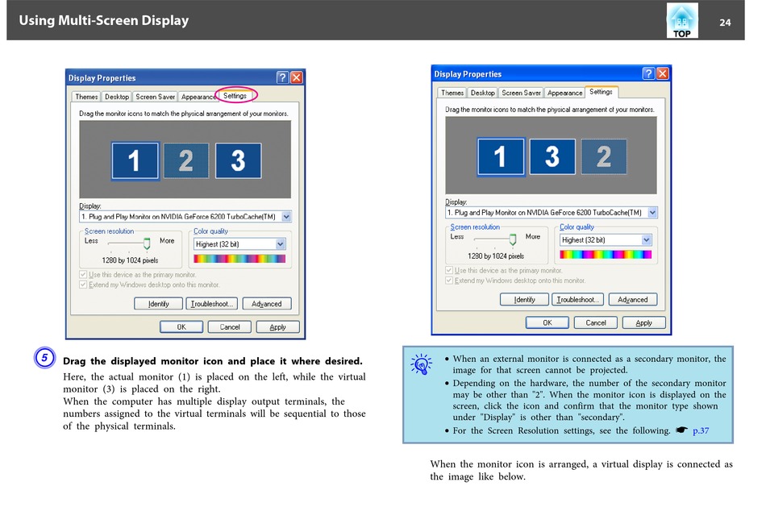The image size is (766, 532).
Task: Click Apply in left dialog
Action: [x=278, y=327]
